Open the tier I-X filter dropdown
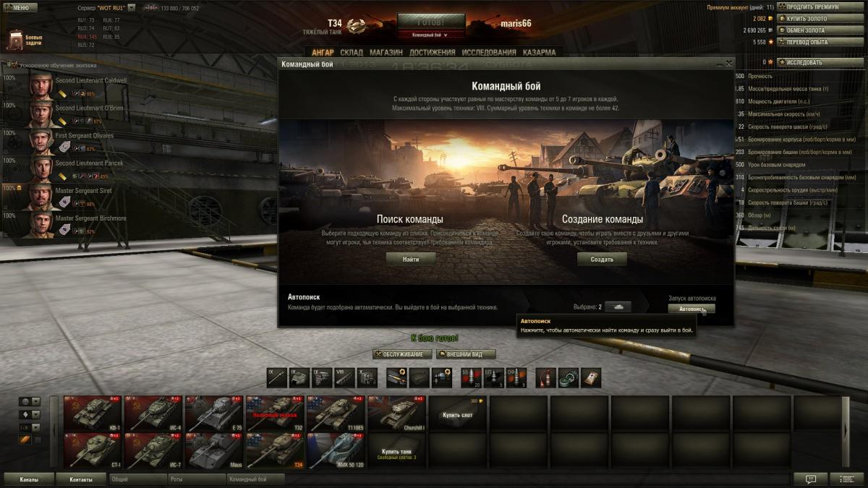Image resolution: width=868 pixels, height=488 pixels. (30, 427)
